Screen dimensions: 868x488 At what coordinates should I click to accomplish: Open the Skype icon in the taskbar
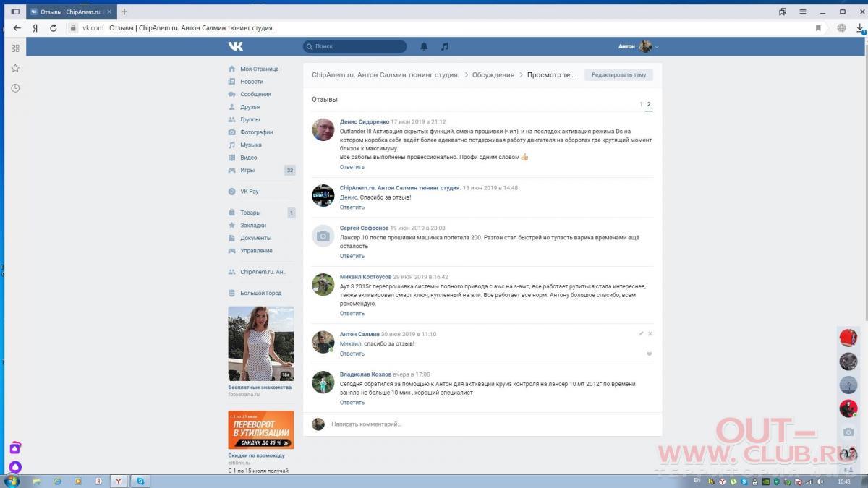[140, 481]
